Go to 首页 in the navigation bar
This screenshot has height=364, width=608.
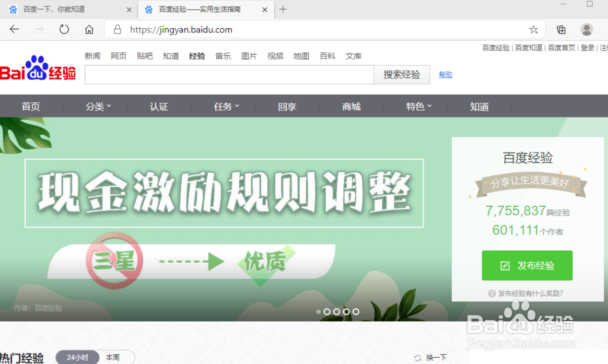(31, 106)
